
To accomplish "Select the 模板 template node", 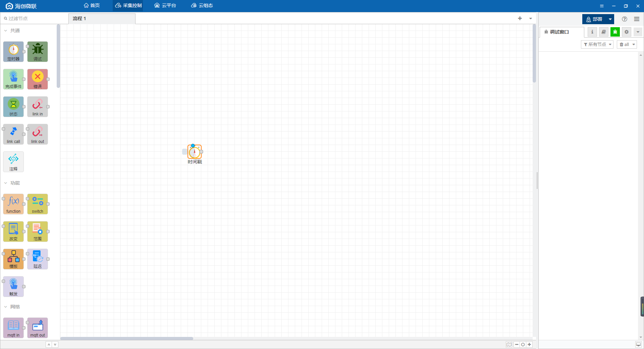I will point(13,259).
